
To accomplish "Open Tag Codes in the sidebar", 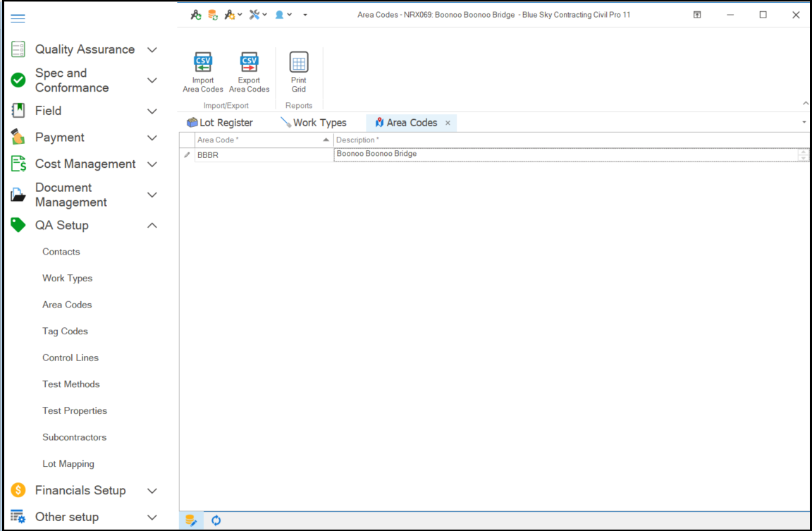I will click(65, 331).
